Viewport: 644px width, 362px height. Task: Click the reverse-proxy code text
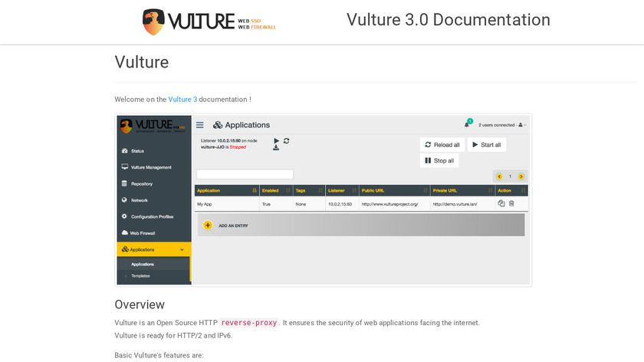pyautogui.click(x=249, y=323)
